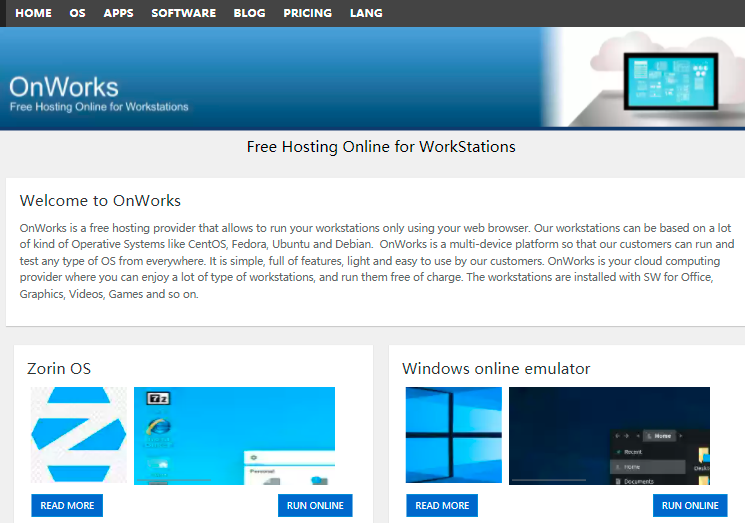Click the Free Hosting Online for WorkStations heading

[381, 147]
